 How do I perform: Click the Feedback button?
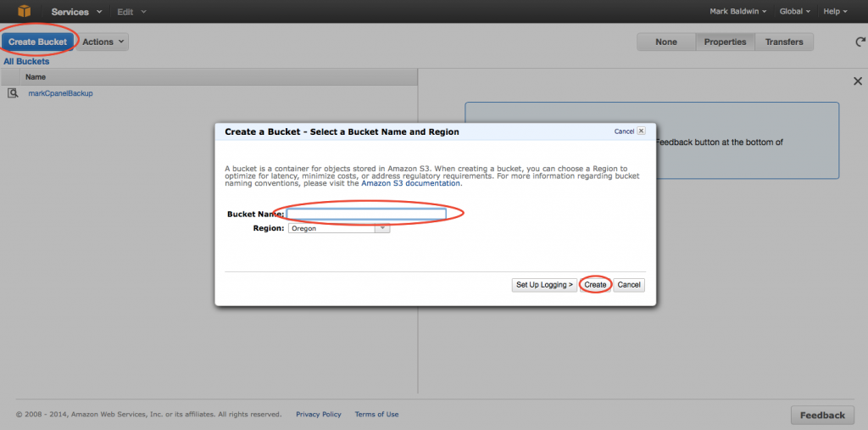pyautogui.click(x=822, y=415)
